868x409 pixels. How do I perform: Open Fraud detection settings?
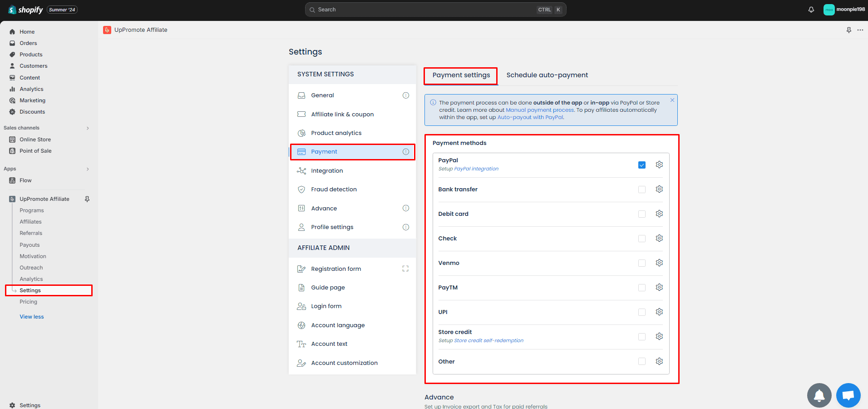point(352,190)
